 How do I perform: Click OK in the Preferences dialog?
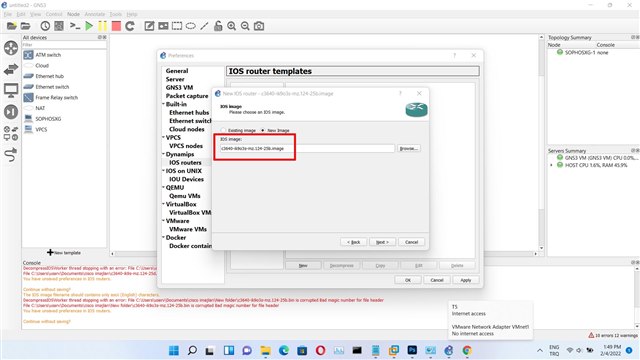408,280
